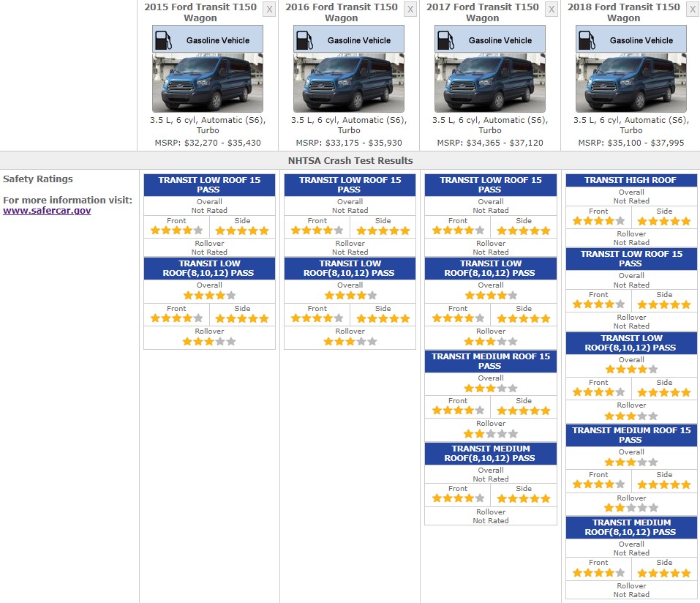This screenshot has width=700, height=603.
Task: Open the 2015 Ford Transit van photo
Action: pyautogui.click(x=208, y=83)
